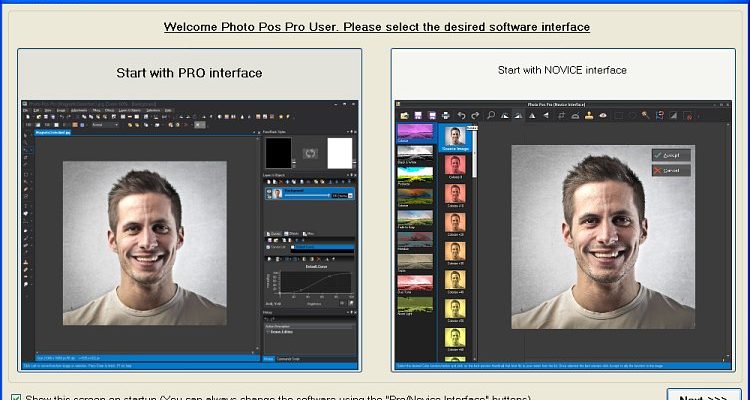Image resolution: width=750 pixels, height=400 pixels.
Task: Click the first purple floppy icon in NOVICE preview
Action: [x=418, y=115]
